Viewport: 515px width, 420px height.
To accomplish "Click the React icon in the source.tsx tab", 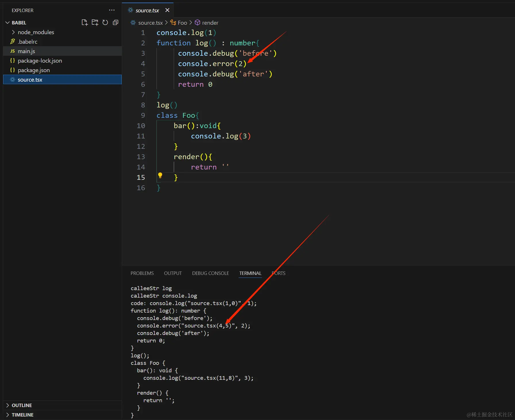I will [131, 10].
